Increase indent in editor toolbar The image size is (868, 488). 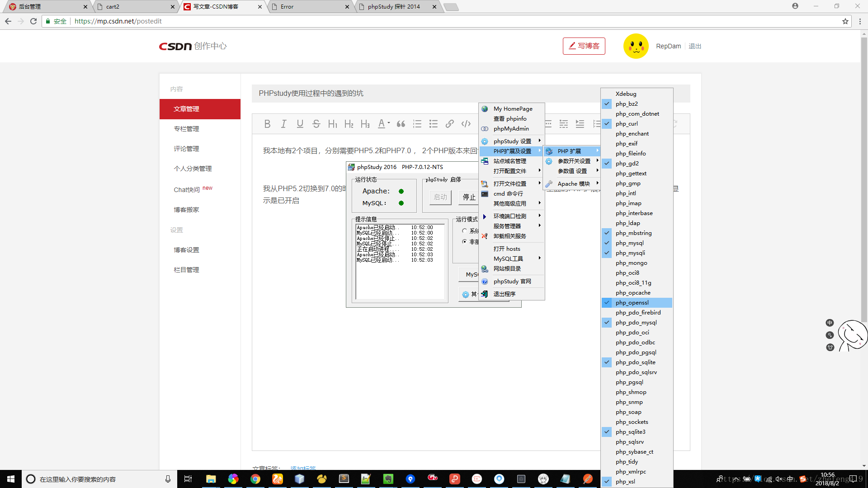click(x=580, y=124)
